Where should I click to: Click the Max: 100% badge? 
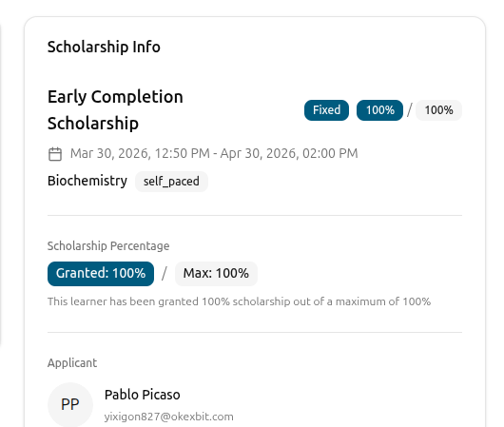pos(216,274)
